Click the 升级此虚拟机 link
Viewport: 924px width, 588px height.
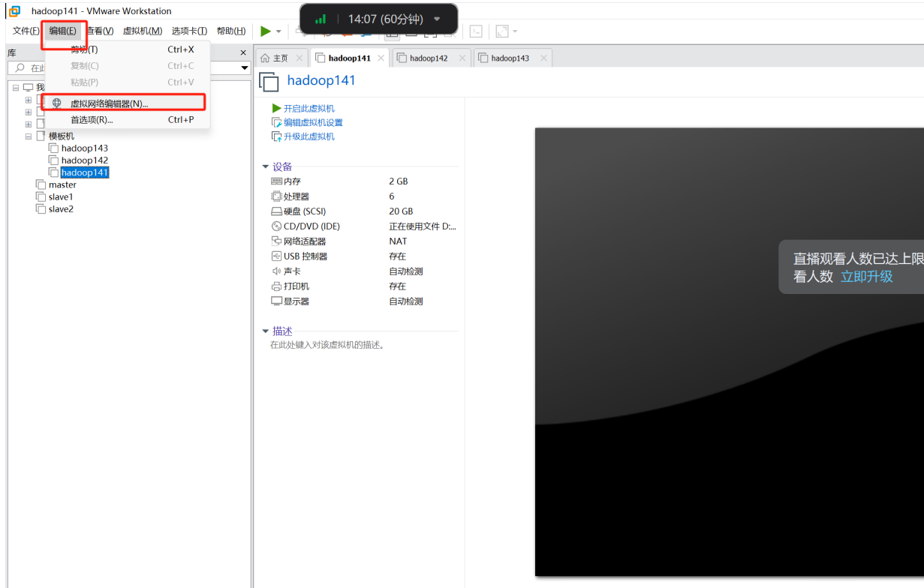(x=309, y=136)
